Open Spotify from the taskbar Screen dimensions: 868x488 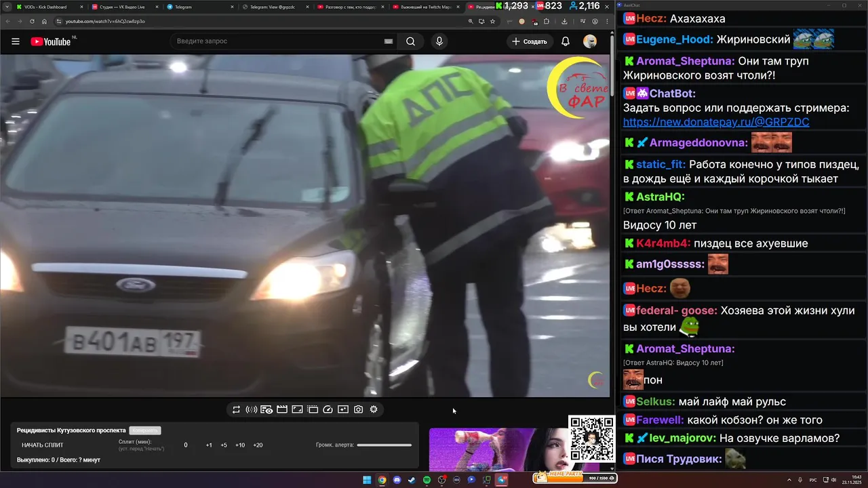click(427, 480)
